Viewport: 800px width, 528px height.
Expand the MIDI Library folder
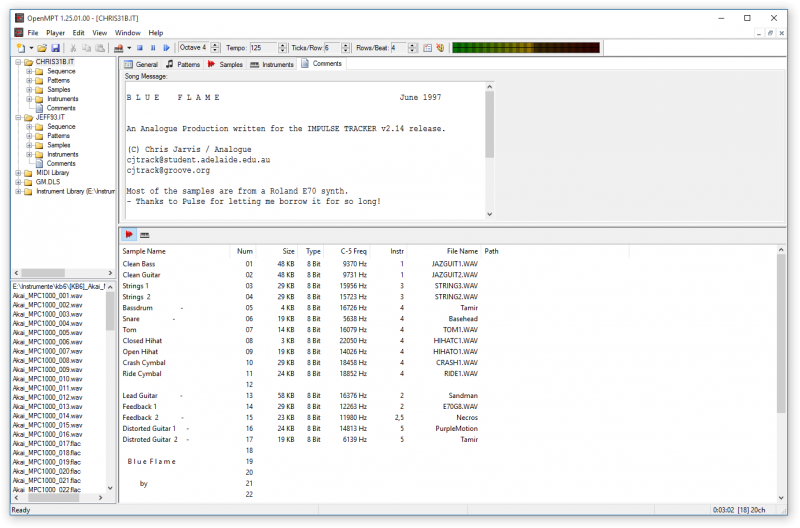click(x=18, y=173)
